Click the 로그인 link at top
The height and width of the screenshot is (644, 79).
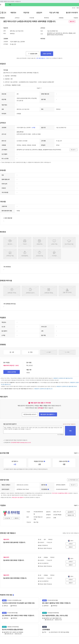pos(74,8)
